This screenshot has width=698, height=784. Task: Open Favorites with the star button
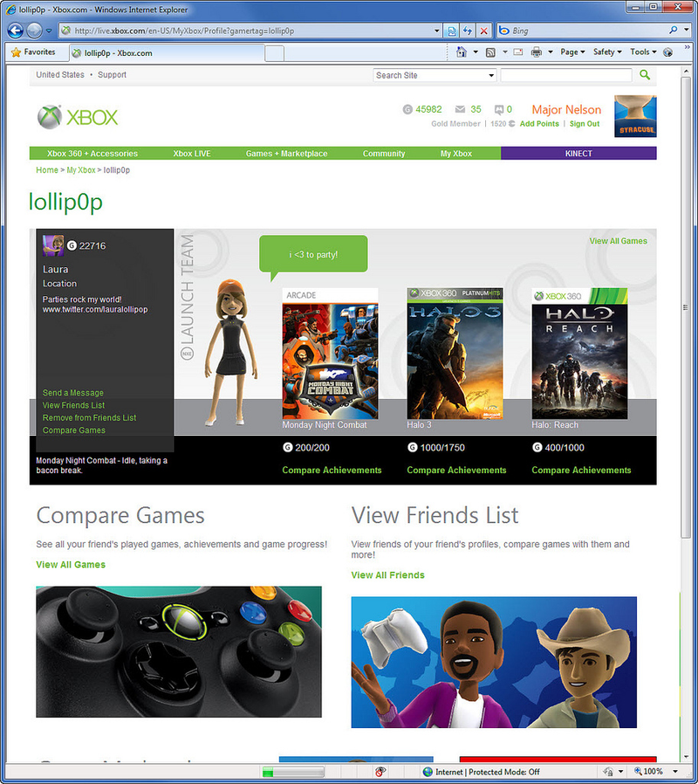[x=33, y=52]
